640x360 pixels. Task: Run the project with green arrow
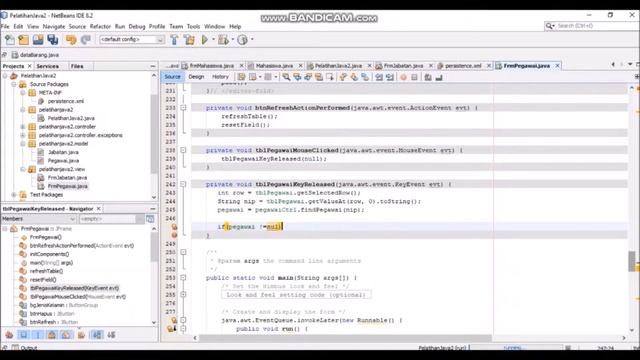[x=205, y=40]
